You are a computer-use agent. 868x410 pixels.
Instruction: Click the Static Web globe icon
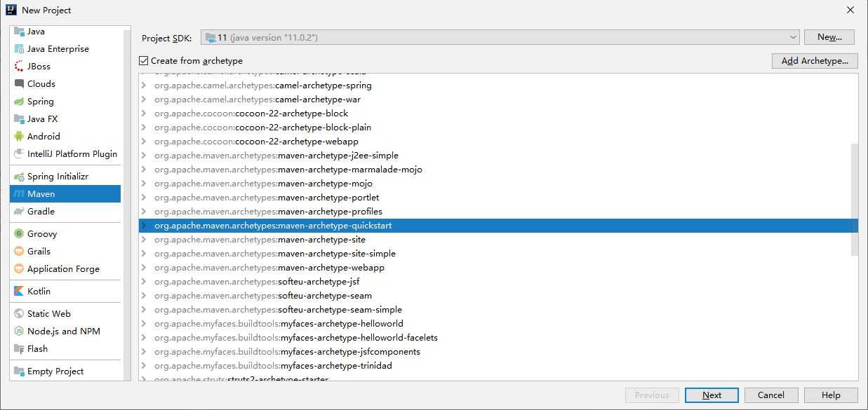(19, 314)
